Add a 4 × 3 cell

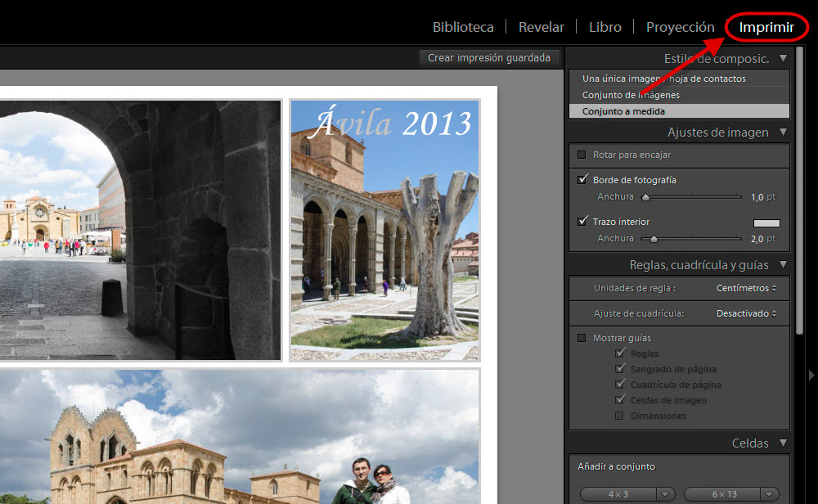[x=618, y=494]
